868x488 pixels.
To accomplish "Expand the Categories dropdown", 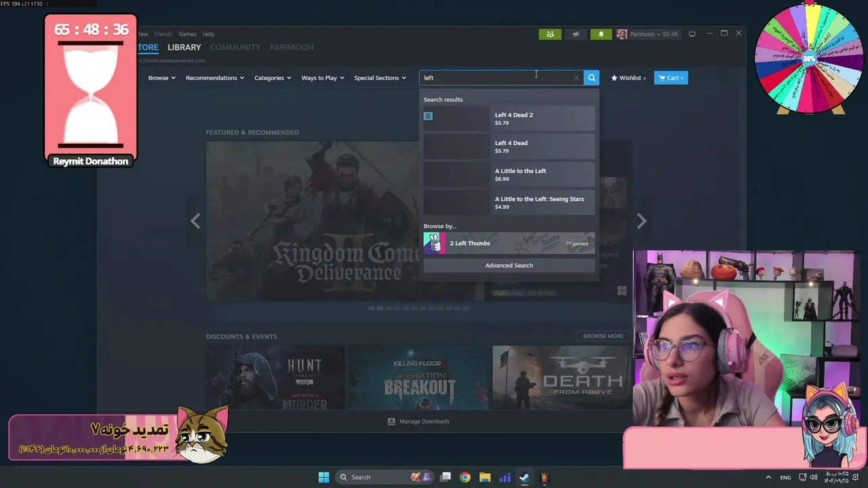I will click(273, 78).
